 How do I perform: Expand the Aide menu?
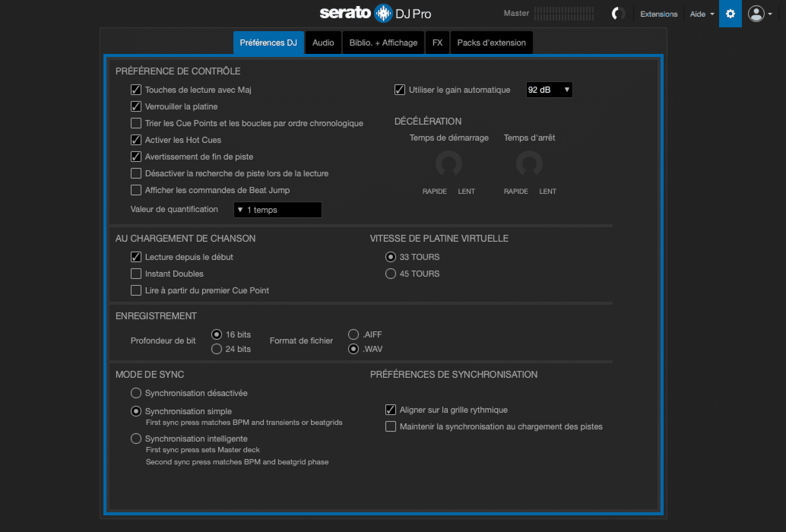[x=701, y=14]
